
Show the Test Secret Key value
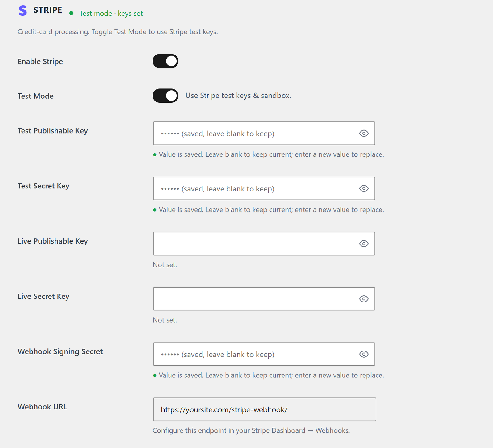pyautogui.click(x=364, y=188)
